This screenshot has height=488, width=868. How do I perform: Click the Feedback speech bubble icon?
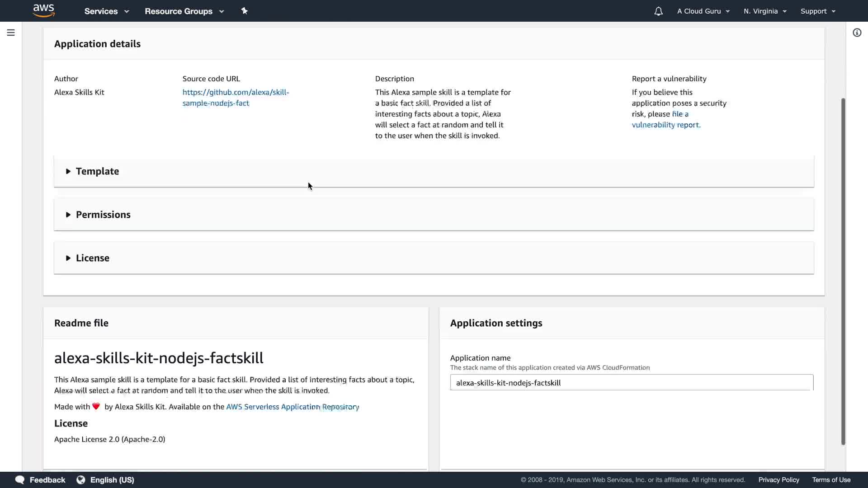[x=20, y=480]
